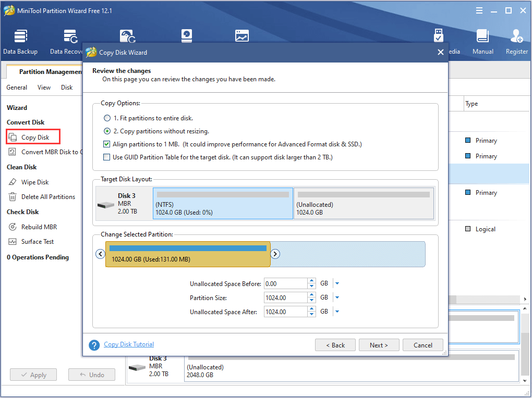This screenshot has height=398, width=532.
Task: Click the Rebuild MBR icon
Action: click(x=12, y=227)
